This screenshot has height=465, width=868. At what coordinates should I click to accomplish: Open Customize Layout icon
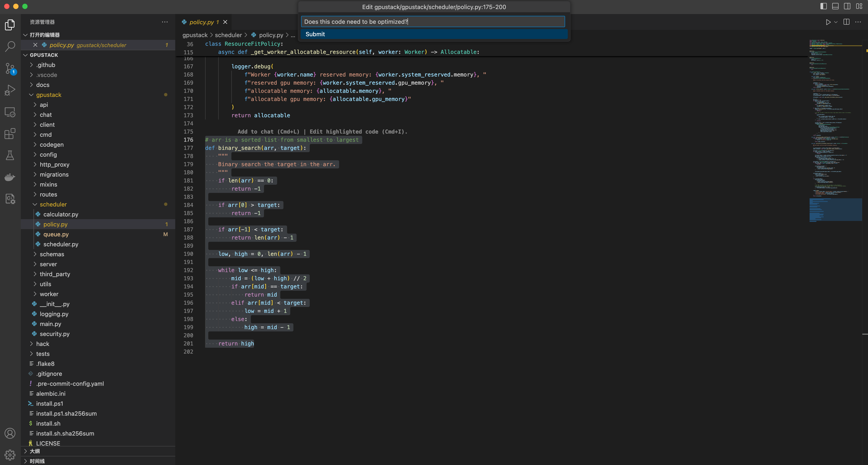click(859, 6)
